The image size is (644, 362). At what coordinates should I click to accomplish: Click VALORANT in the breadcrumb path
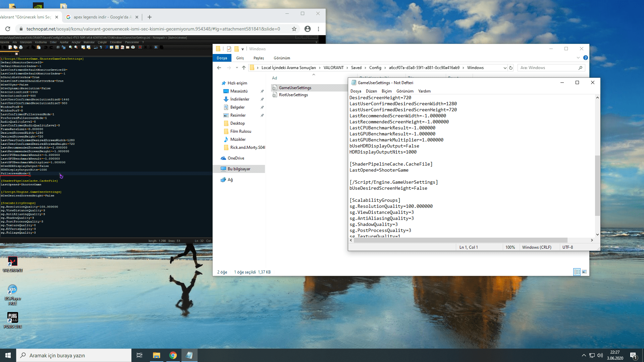[333, 68]
